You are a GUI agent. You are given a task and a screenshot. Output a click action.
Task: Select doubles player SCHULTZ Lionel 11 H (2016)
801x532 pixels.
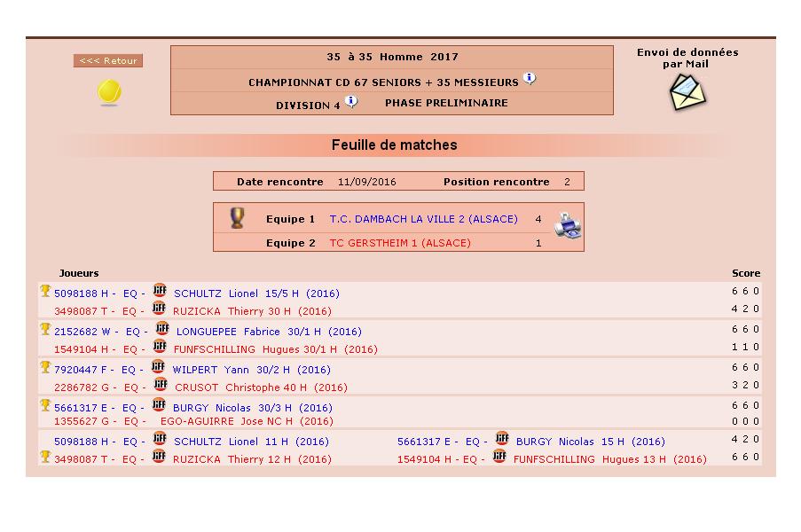[x=251, y=442]
